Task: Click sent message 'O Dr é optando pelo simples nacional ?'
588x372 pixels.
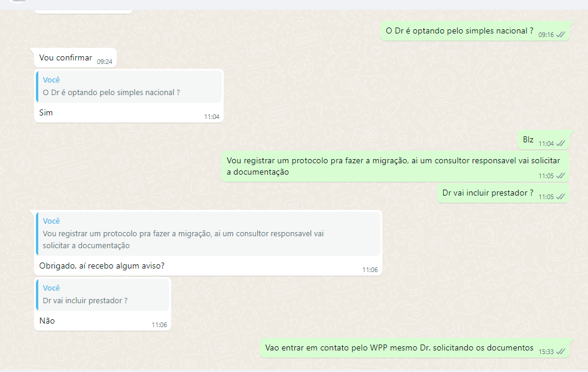Action: coord(475,31)
